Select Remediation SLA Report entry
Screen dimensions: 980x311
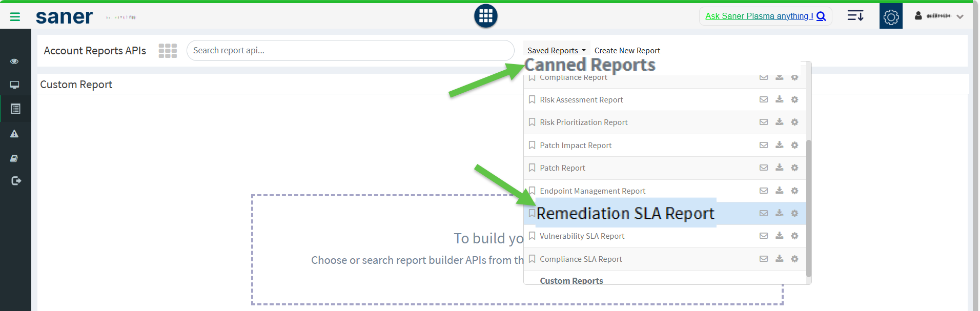pos(625,213)
